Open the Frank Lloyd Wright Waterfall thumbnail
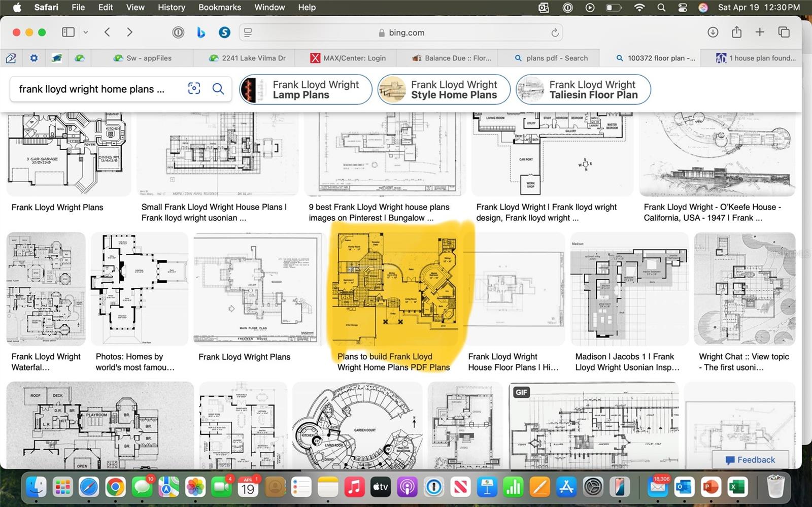The width and height of the screenshot is (812, 507). click(x=46, y=288)
